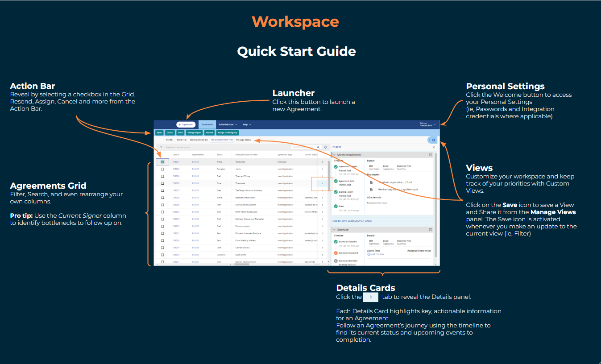Image resolution: width=601 pixels, height=364 pixels.
Task: Click the Merchant_Application LP pdf document icon
Action: click(x=371, y=182)
